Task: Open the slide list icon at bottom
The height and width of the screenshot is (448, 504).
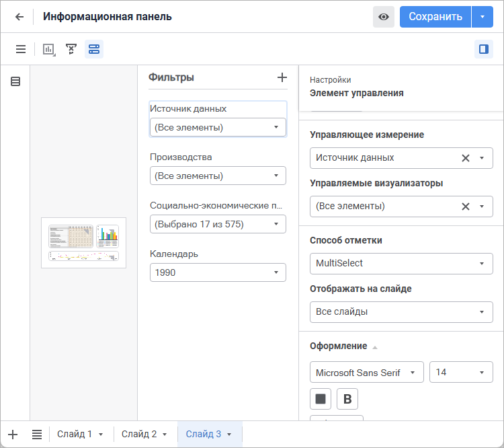Action: tap(37, 435)
